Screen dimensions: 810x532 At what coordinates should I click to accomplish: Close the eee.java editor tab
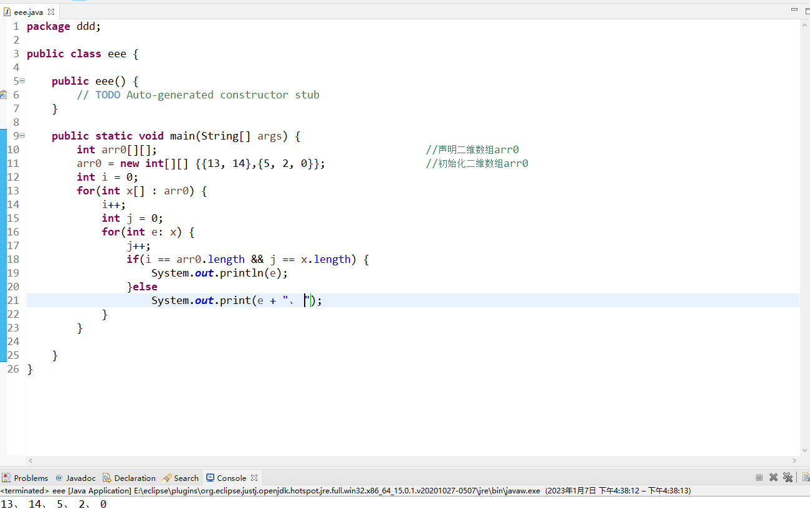point(52,11)
